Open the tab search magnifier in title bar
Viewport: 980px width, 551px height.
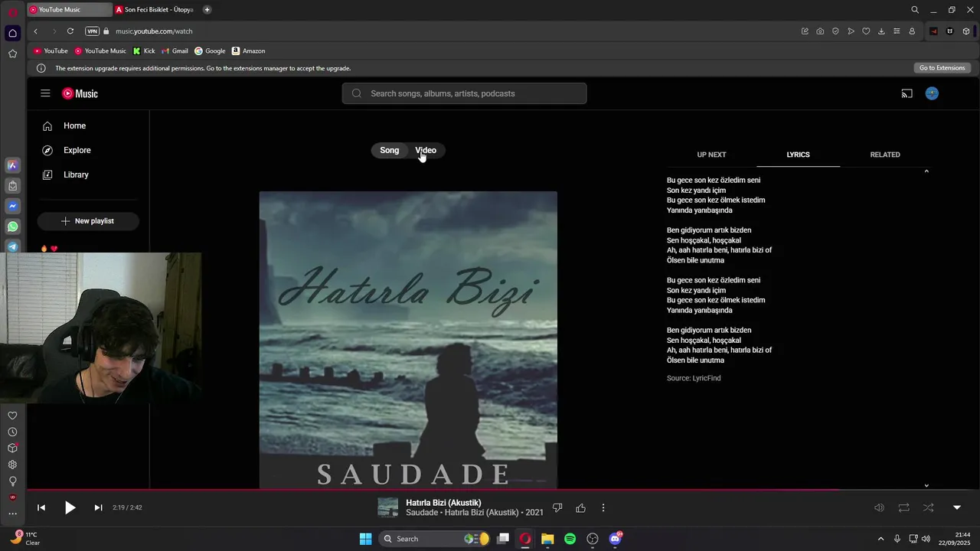tap(915, 10)
